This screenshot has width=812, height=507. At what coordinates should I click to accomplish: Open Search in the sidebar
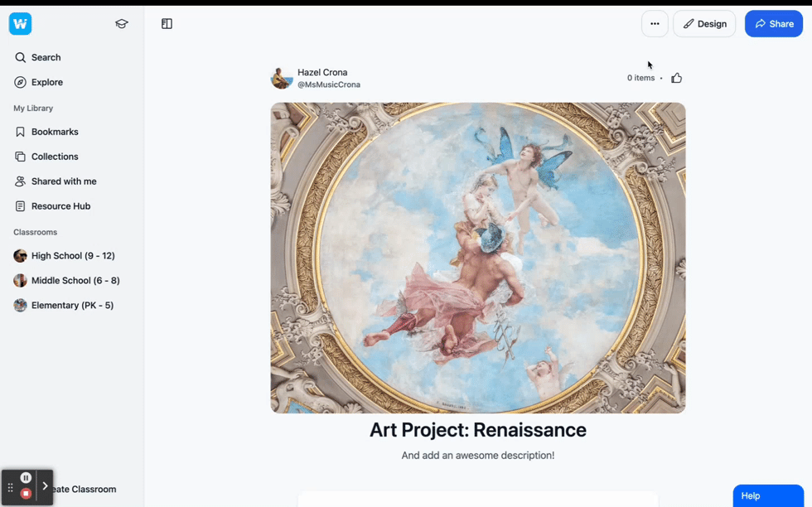[x=46, y=57]
